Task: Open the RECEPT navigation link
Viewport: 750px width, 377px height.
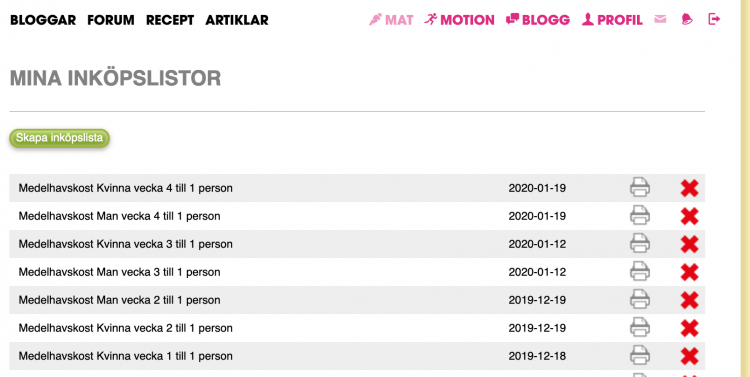Action: coord(170,20)
